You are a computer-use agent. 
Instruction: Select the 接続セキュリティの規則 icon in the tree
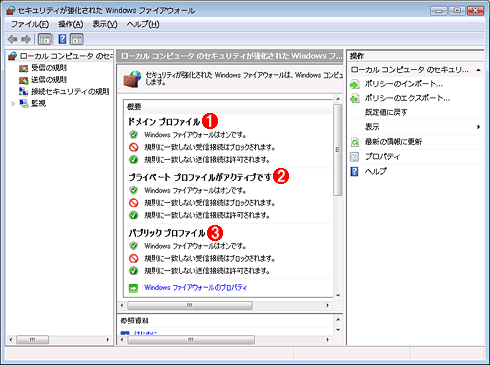[23, 91]
